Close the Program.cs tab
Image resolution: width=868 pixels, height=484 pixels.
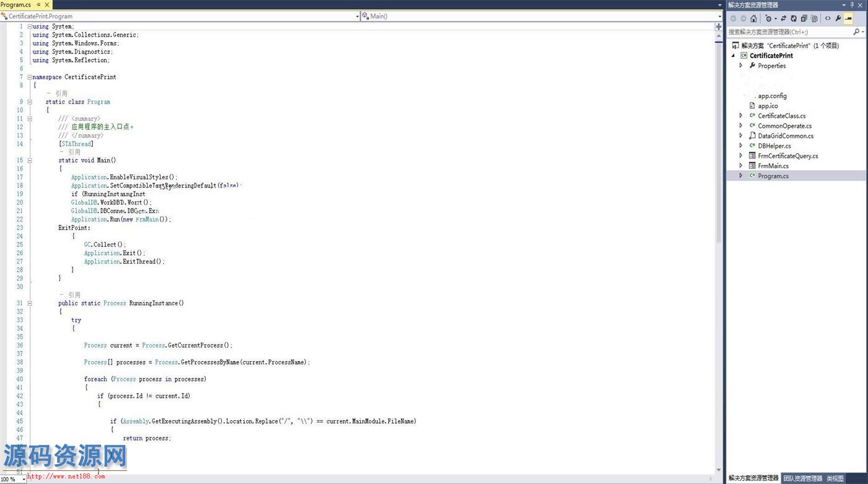coord(47,4)
